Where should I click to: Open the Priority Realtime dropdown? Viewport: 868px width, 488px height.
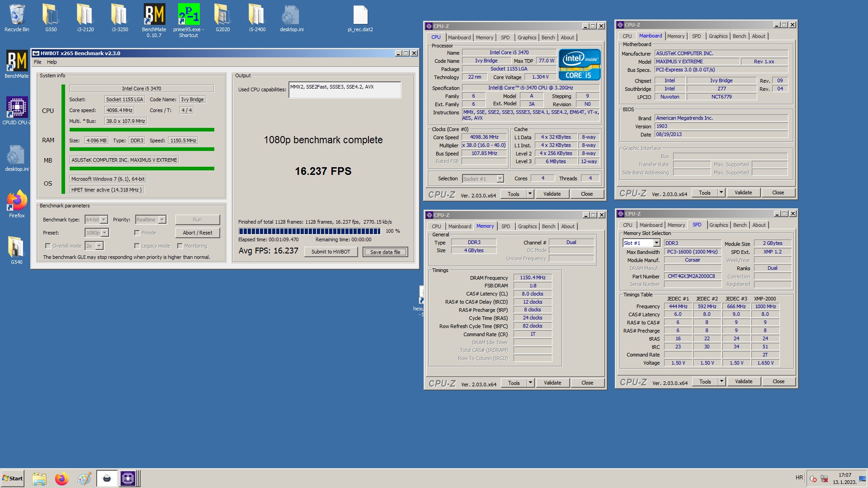click(x=151, y=220)
